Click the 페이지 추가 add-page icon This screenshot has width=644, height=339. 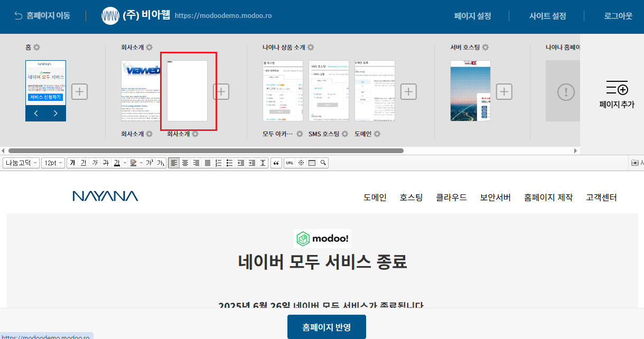pyautogui.click(x=617, y=89)
